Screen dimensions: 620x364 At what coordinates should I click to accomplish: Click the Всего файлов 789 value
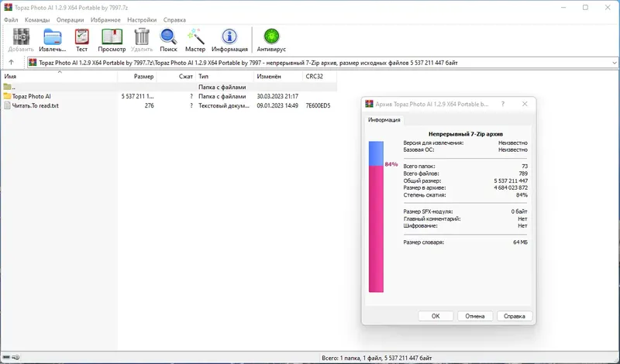tap(523, 173)
